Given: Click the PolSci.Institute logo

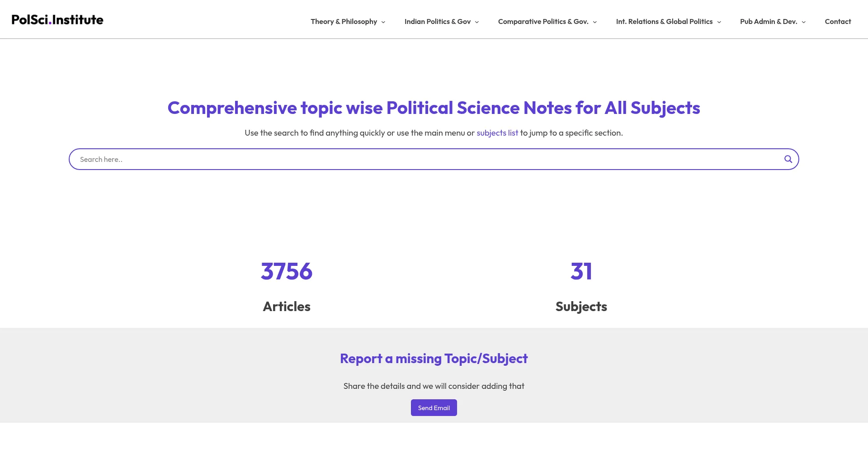Looking at the screenshot, I should [57, 20].
